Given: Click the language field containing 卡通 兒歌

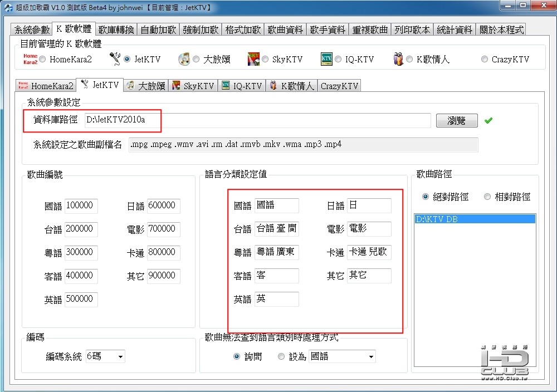Looking at the screenshot, I should tap(369, 252).
